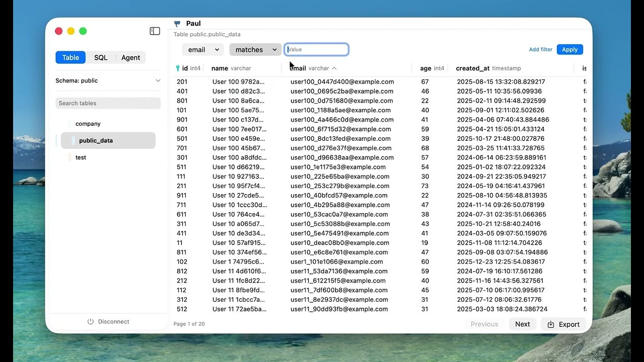The image size is (644, 362).
Task: Click the Paul connection title
Action: click(x=193, y=24)
